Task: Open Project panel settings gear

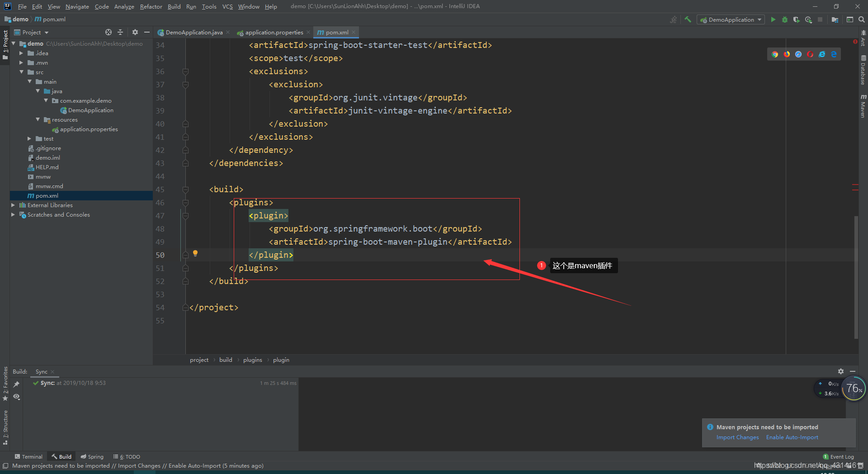Action: coord(135,32)
